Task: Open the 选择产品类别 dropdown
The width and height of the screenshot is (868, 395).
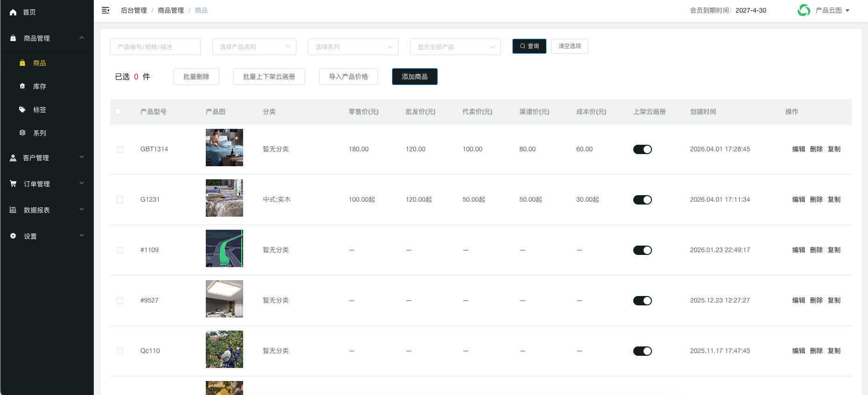Action: pos(254,47)
